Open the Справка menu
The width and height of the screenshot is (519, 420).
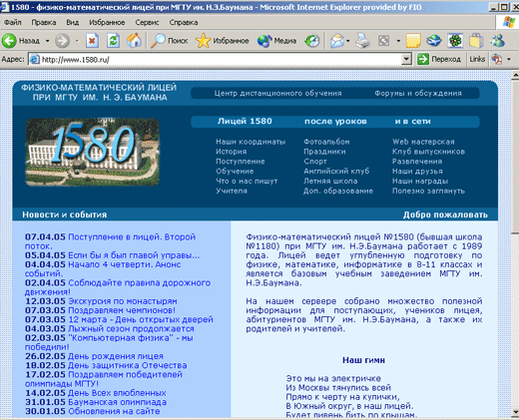184,22
